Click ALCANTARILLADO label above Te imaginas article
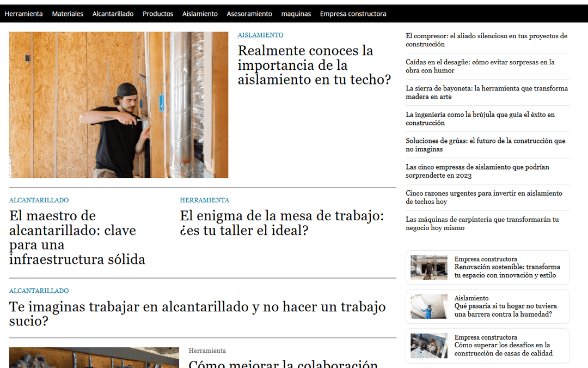Screen dimensions: 588x368 39,291
